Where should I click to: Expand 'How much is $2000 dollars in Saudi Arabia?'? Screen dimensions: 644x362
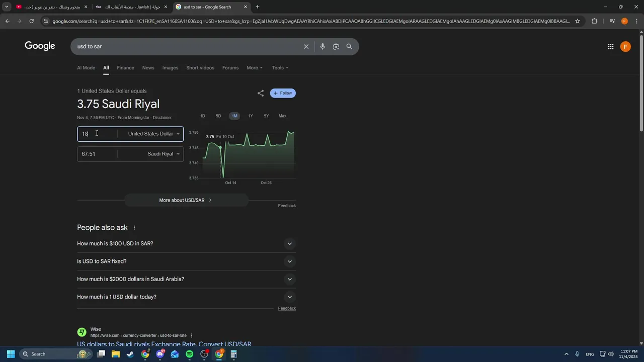[x=186, y=279]
